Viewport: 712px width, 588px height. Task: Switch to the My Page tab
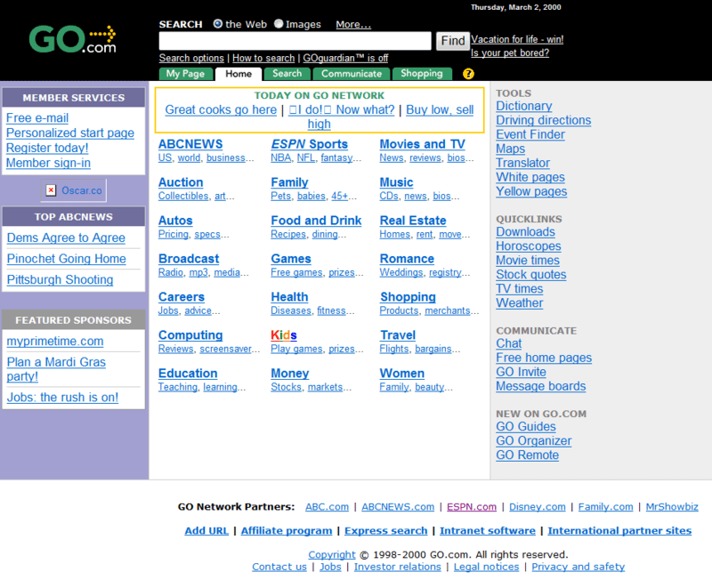185,74
